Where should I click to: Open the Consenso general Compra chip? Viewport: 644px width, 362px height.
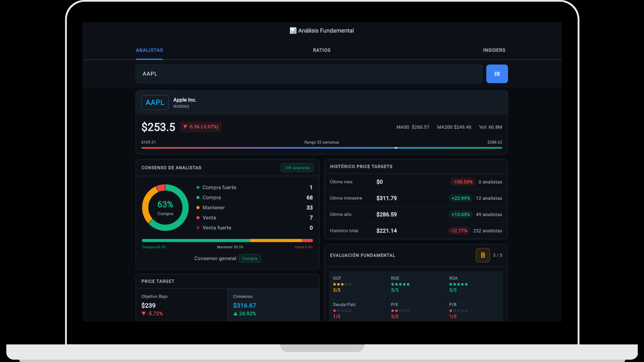tap(250, 258)
